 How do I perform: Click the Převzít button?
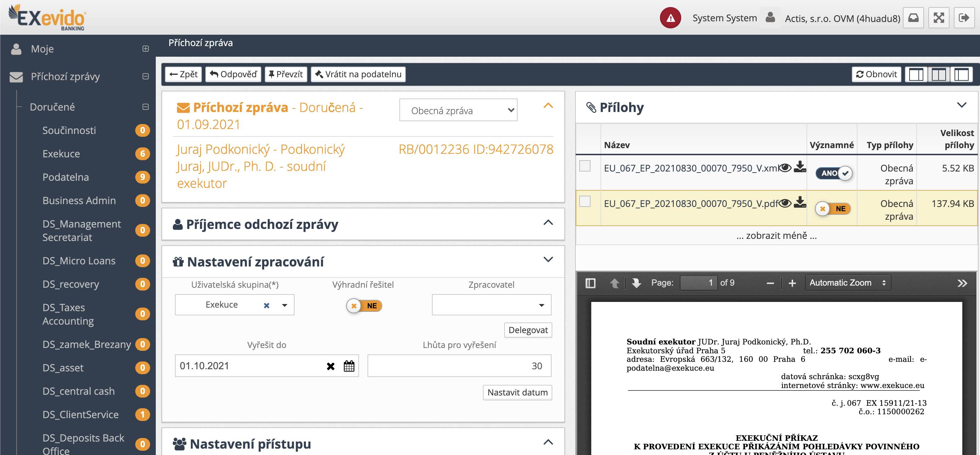coord(286,74)
